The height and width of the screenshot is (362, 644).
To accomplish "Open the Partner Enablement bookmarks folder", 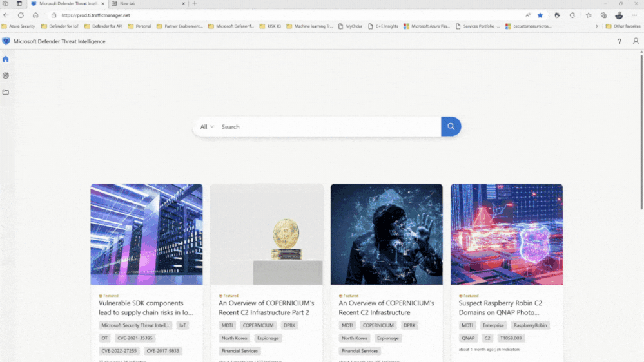I will click(x=179, y=26).
